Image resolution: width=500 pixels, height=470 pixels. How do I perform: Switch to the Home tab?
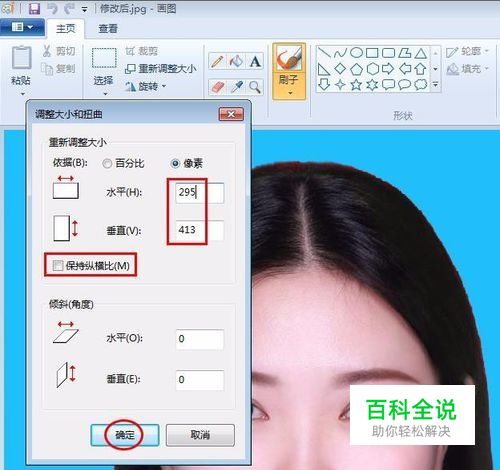pos(66,29)
